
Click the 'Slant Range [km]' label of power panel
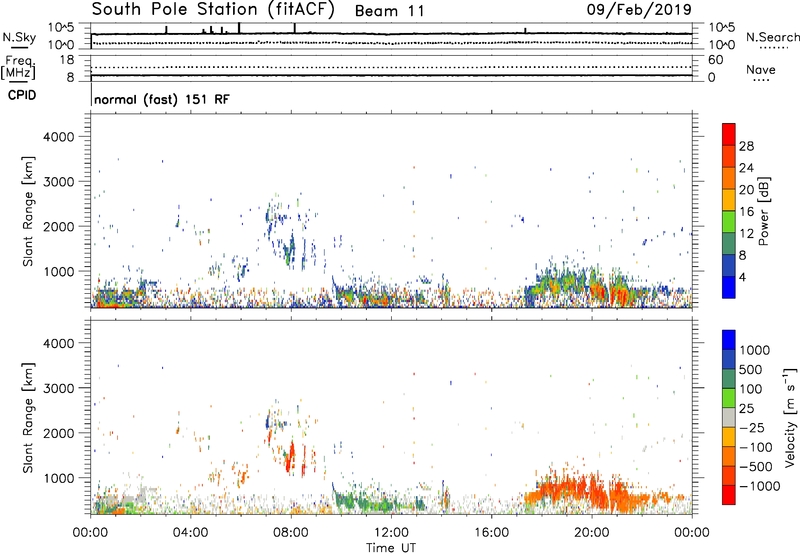(x=29, y=211)
